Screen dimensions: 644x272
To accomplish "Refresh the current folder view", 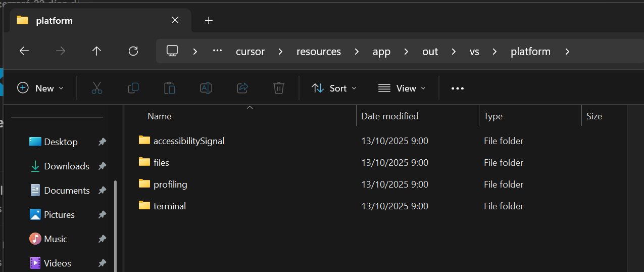I will pos(133,51).
